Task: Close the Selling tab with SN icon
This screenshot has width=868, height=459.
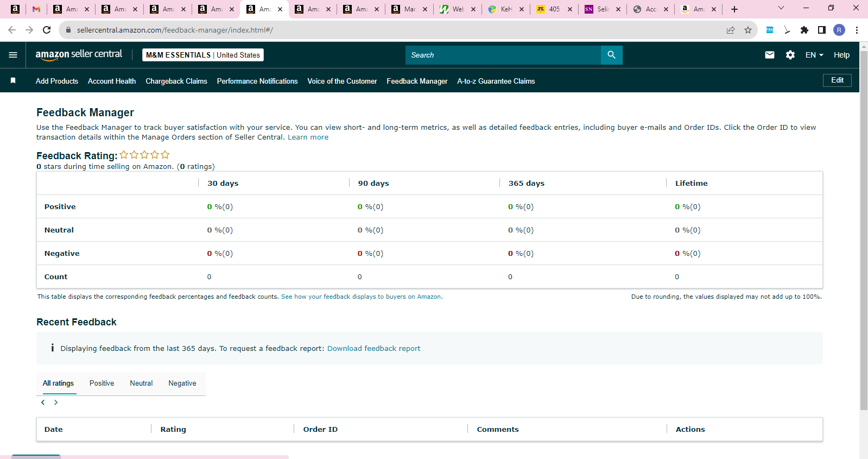Action: tap(618, 9)
